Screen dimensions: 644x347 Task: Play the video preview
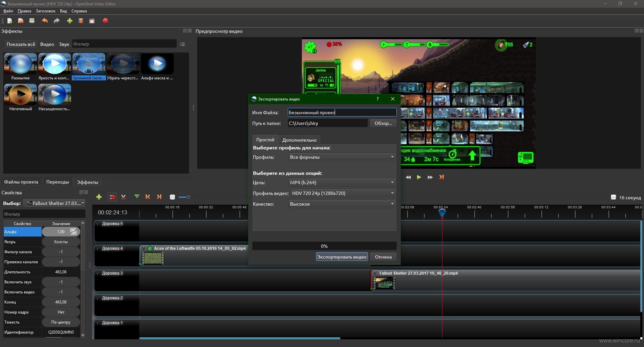point(419,177)
